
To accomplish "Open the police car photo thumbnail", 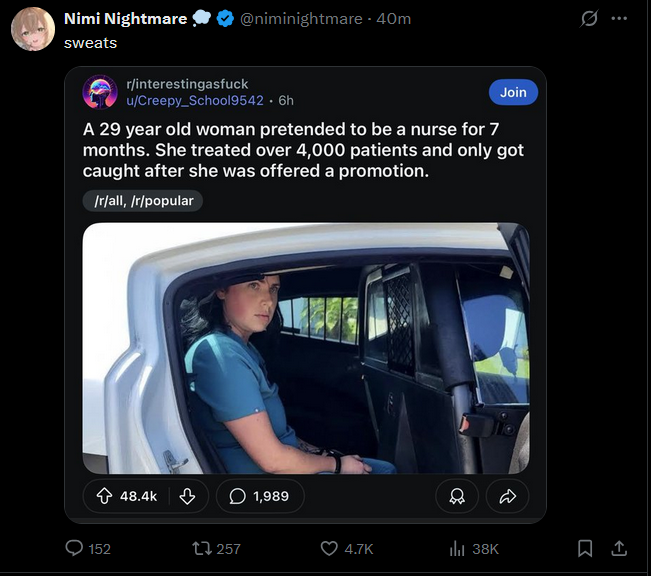I will [306, 348].
